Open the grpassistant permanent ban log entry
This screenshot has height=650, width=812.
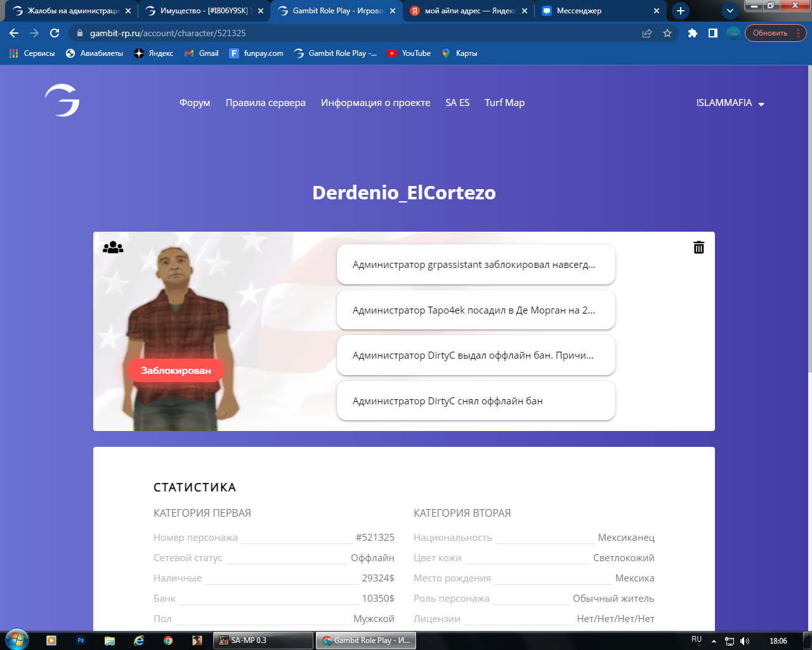[476, 265]
